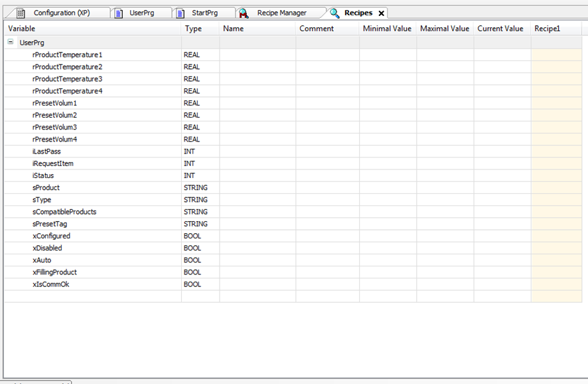Image resolution: width=588 pixels, height=384 pixels.
Task: Click the Current Value column header
Action: [x=500, y=29]
